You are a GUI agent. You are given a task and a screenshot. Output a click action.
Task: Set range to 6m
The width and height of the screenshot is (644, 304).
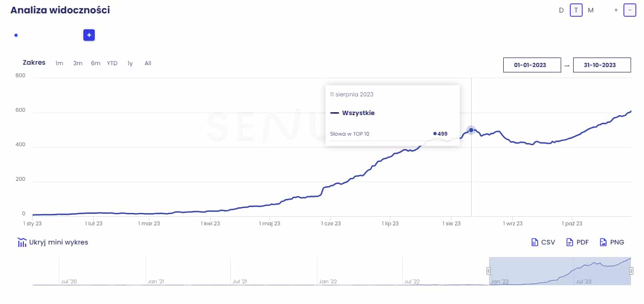coord(96,63)
